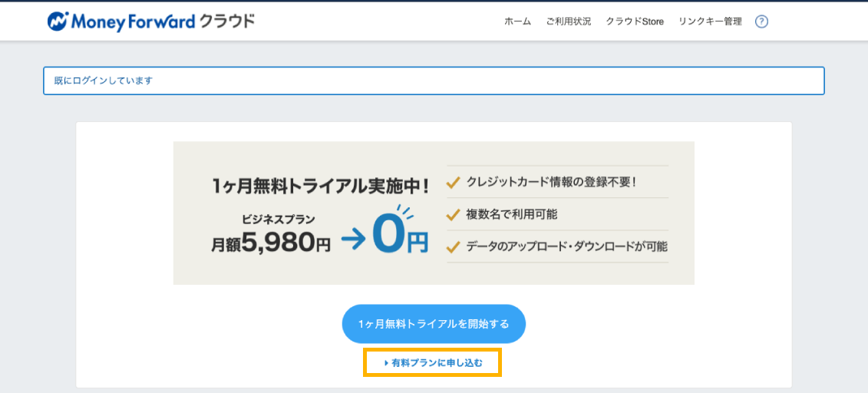Open ご利用状況 in the top navigation

pos(569,21)
